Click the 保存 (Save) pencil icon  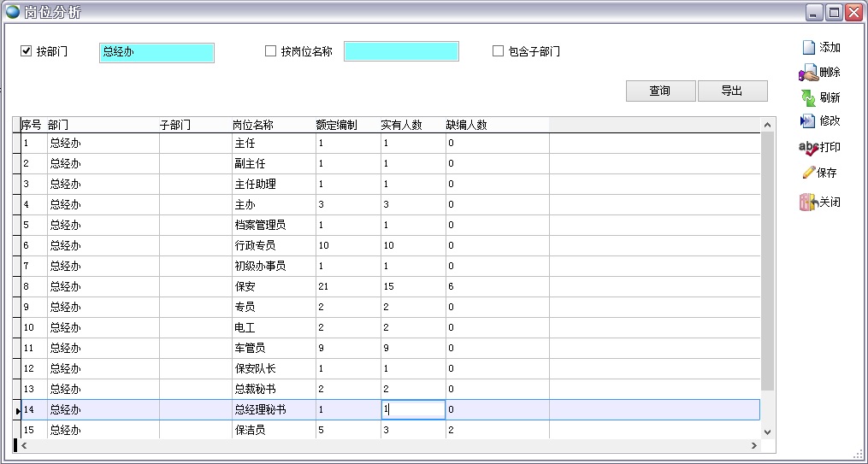point(808,173)
